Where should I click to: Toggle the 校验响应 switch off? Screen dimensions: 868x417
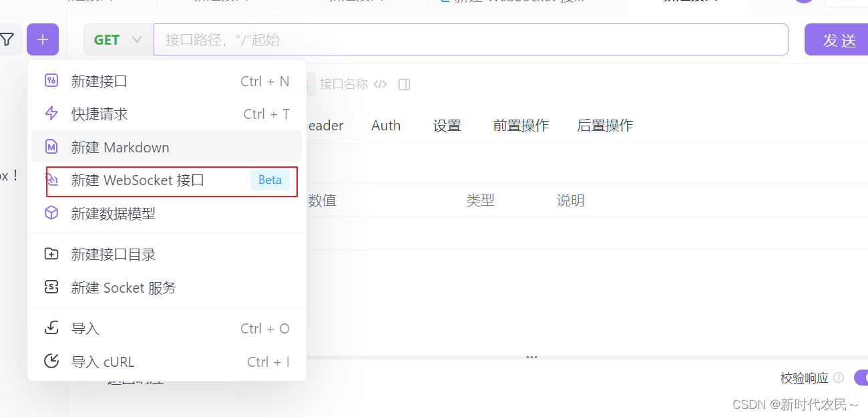point(861,378)
